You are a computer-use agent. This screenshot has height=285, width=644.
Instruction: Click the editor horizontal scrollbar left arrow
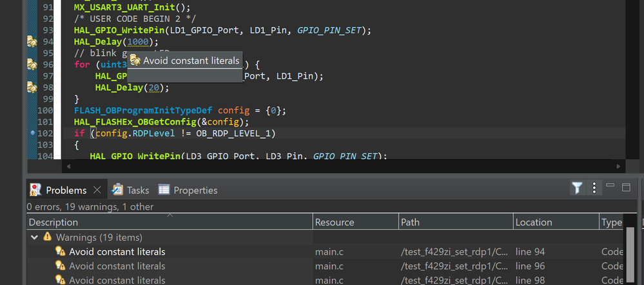click(x=68, y=166)
